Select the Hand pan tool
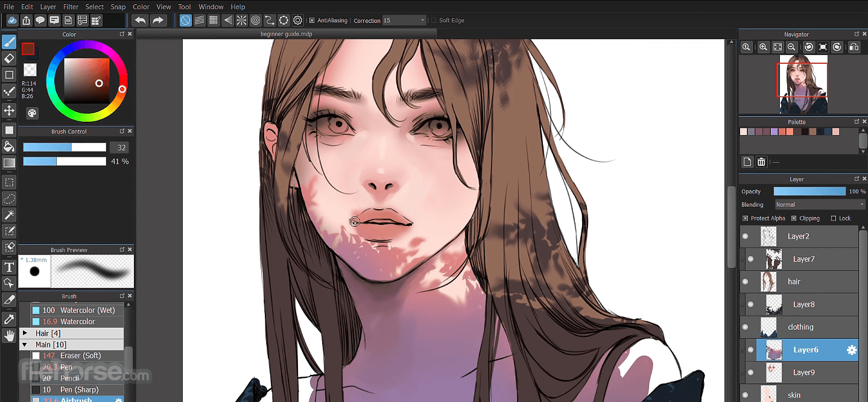The width and height of the screenshot is (868, 402). tap(9, 336)
